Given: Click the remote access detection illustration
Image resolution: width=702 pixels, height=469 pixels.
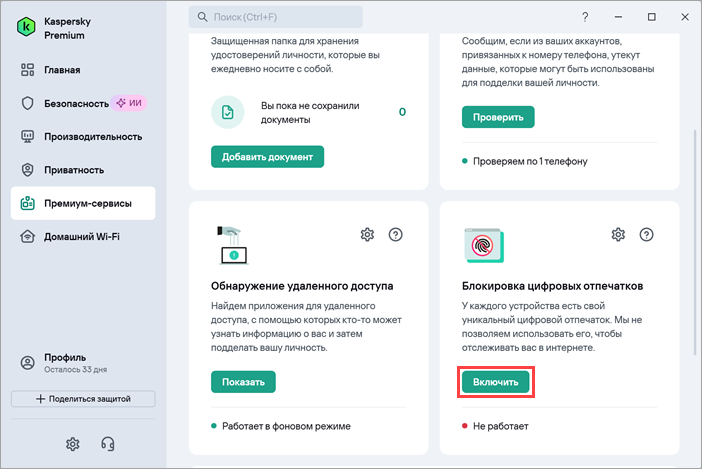Looking at the screenshot, I should tap(233, 245).
